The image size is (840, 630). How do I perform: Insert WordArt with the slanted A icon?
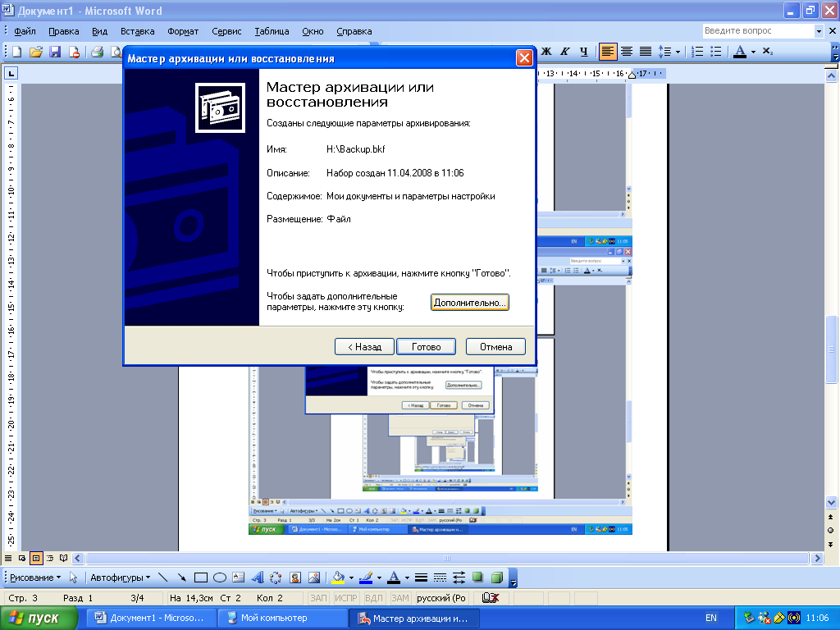coord(257,577)
